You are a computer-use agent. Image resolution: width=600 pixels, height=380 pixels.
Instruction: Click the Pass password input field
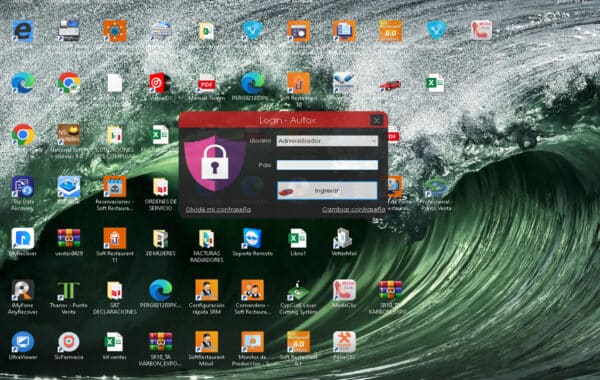click(x=327, y=165)
